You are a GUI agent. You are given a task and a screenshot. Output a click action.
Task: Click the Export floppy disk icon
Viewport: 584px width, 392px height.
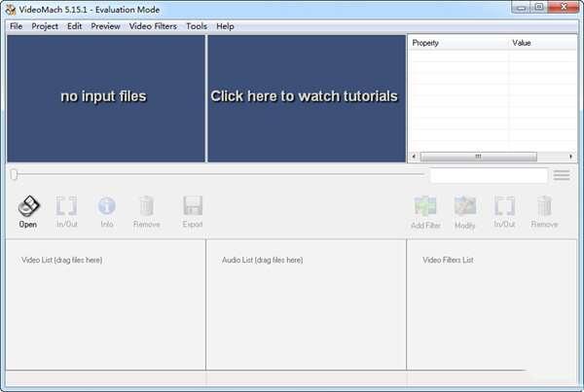pos(193,206)
